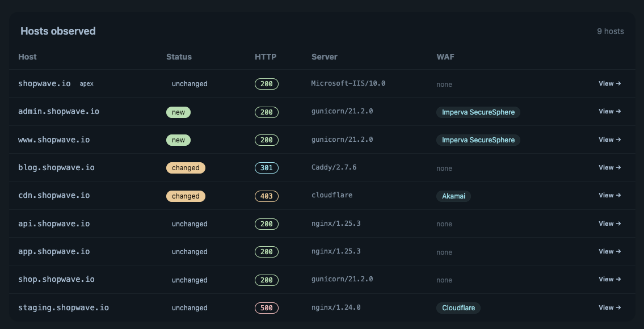
Task: Open View link for api.shopwave.io
Action: click(x=609, y=224)
